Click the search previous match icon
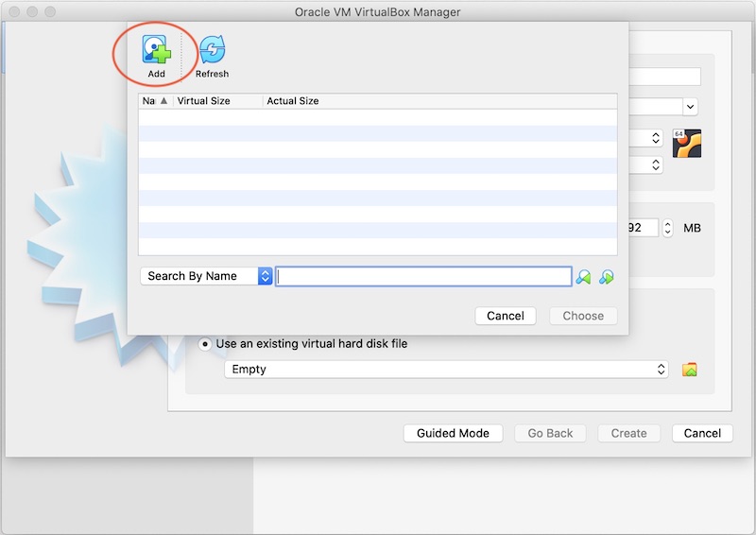The image size is (756, 535). point(584,276)
